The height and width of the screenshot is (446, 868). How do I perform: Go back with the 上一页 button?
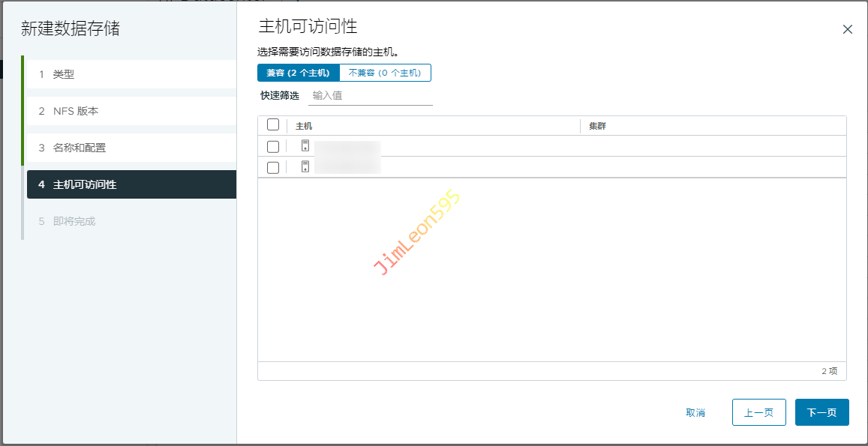[x=758, y=412]
